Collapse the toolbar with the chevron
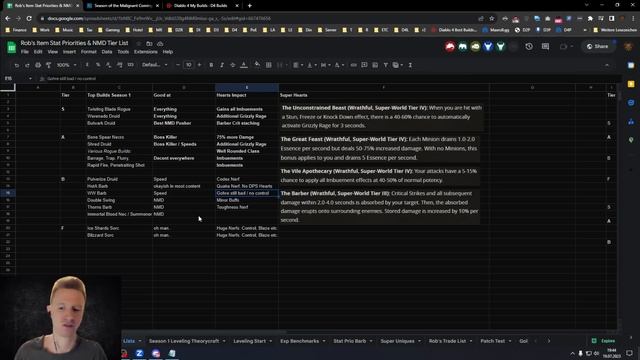The width and height of the screenshot is (640, 360). click(x=607, y=65)
